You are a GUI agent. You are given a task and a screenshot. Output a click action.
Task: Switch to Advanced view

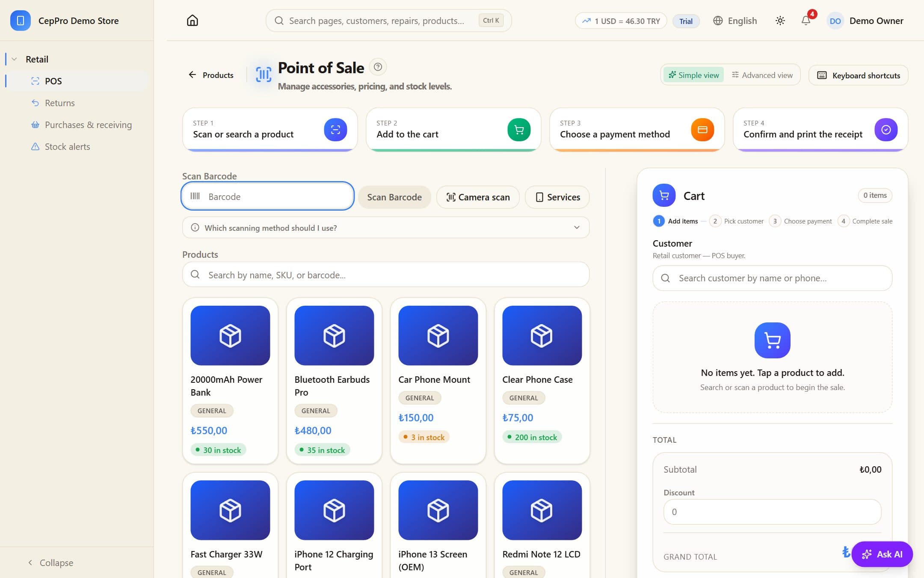point(762,75)
